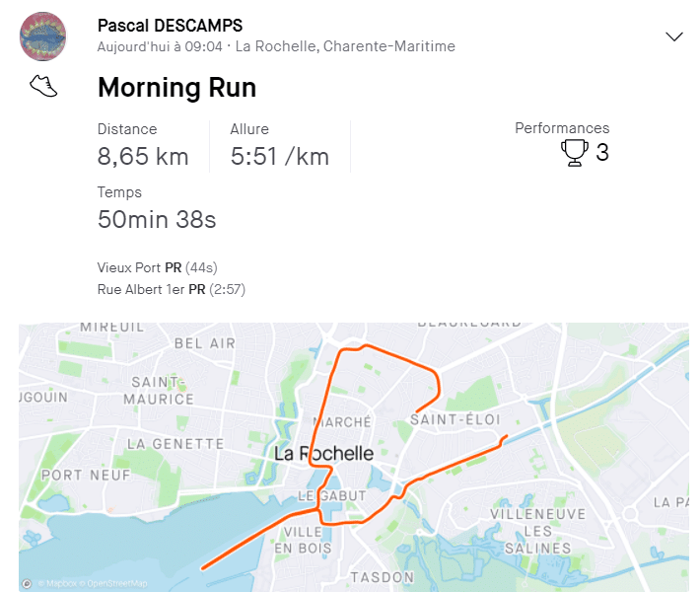Click the Mapbox logo icon on map
The image size is (700, 592).
pos(27,583)
